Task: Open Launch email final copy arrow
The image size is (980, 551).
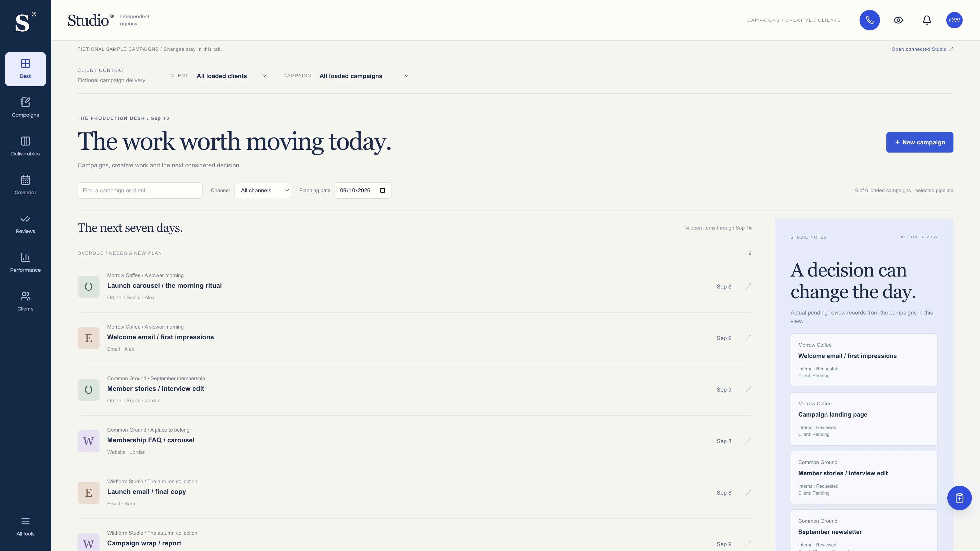Action: click(748, 492)
